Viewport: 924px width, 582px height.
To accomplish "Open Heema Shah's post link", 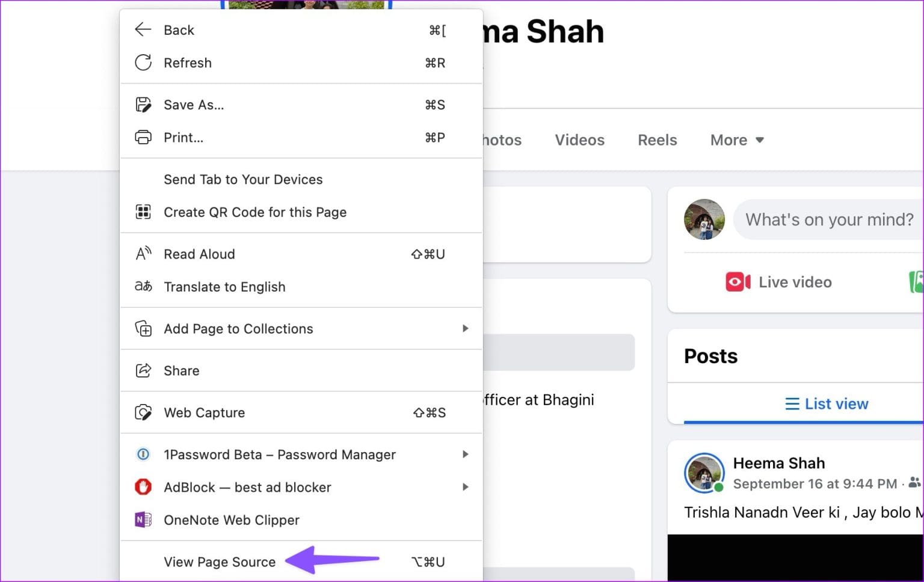I will click(x=779, y=463).
